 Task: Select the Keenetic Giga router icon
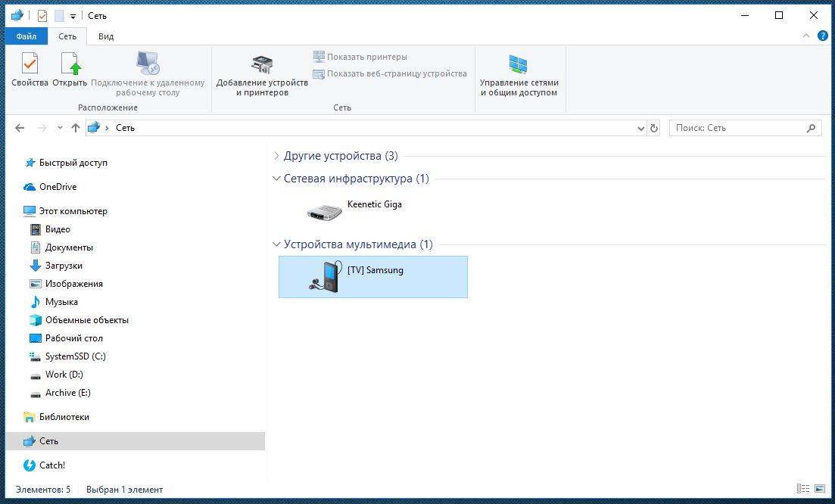(x=325, y=212)
